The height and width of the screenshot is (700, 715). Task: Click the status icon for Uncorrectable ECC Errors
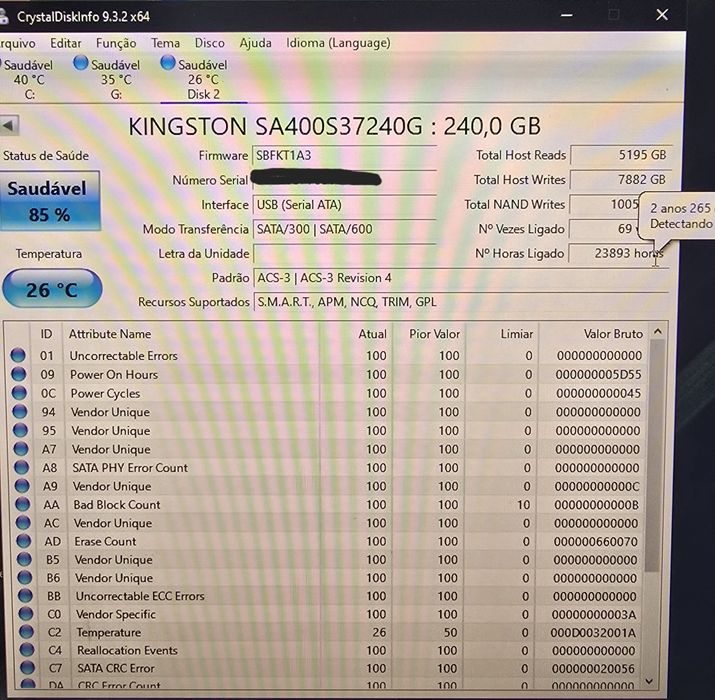point(25,596)
